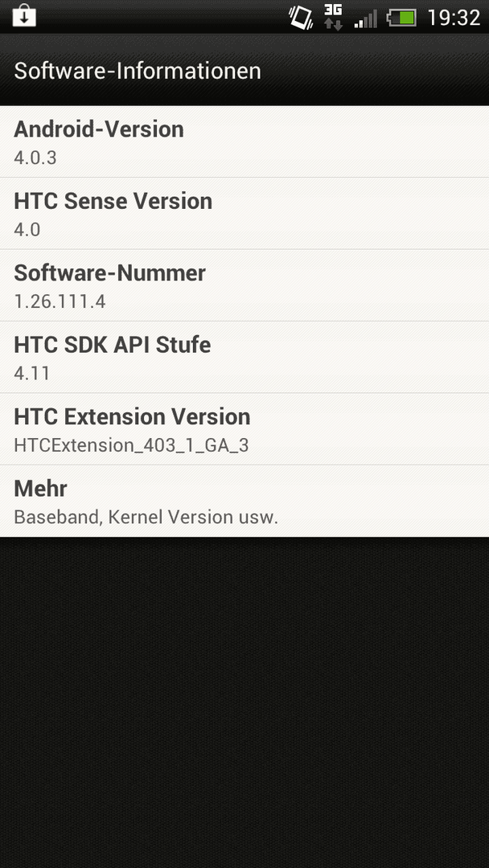This screenshot has height=868, width=489.
Task: Tap the Software-Informationen header title
Action: click(x=138, y=72)
